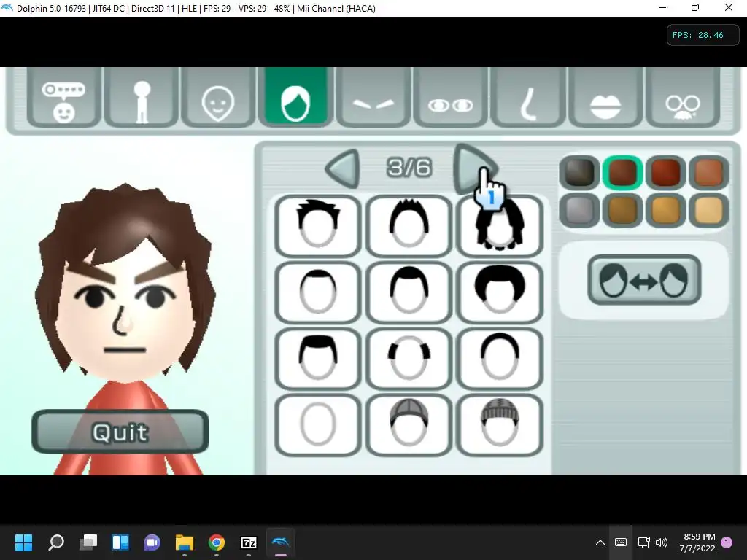Pick the knit beanie hairstyle
This screenshot has width=747, height=560.
coord(499,425)
